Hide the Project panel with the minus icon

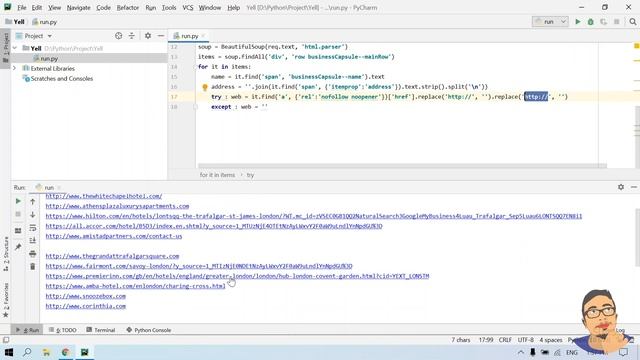point(161,36)
